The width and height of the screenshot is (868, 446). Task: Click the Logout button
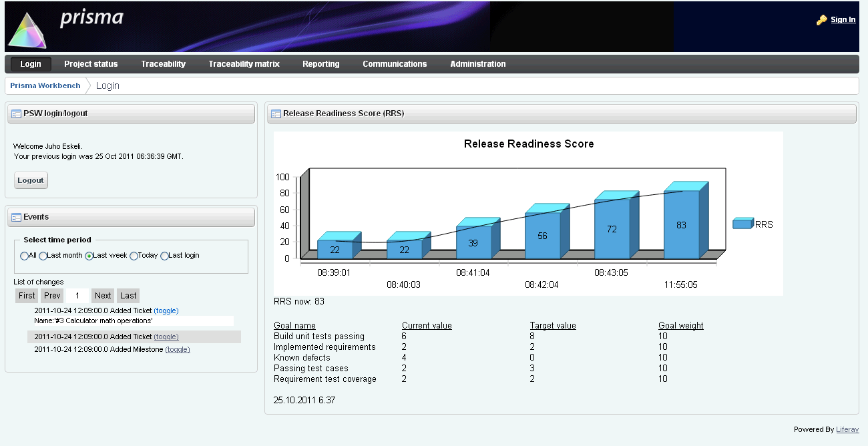[30, 180]
